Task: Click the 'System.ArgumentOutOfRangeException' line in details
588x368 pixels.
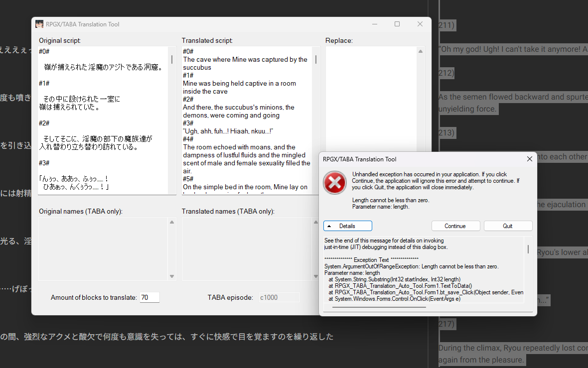Action: (412, 266)
